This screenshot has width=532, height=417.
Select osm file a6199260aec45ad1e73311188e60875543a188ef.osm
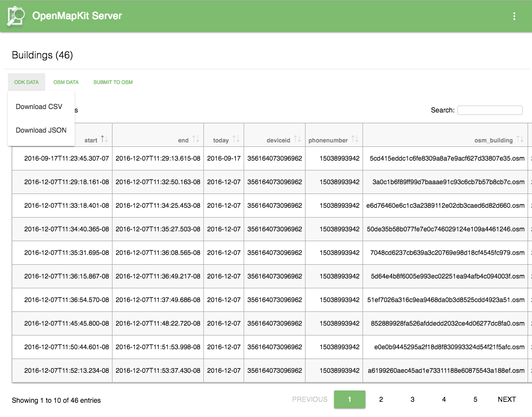pyautogui.click(x=446, y=370)
